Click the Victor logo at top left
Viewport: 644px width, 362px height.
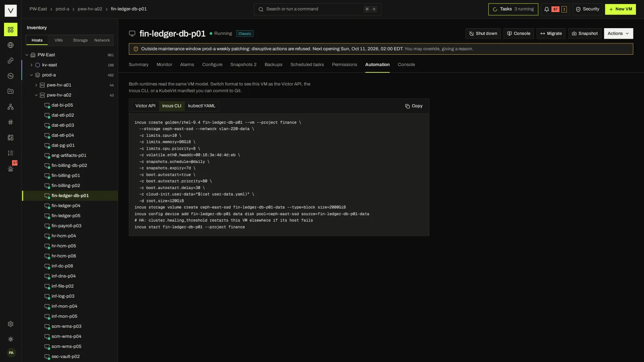click(x=10, y=10)
